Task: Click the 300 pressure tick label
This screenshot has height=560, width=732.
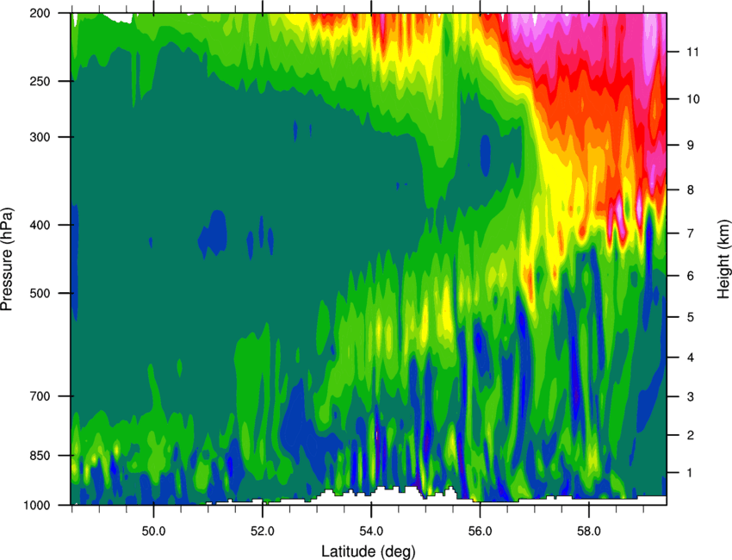Action: tap(40, 137)
